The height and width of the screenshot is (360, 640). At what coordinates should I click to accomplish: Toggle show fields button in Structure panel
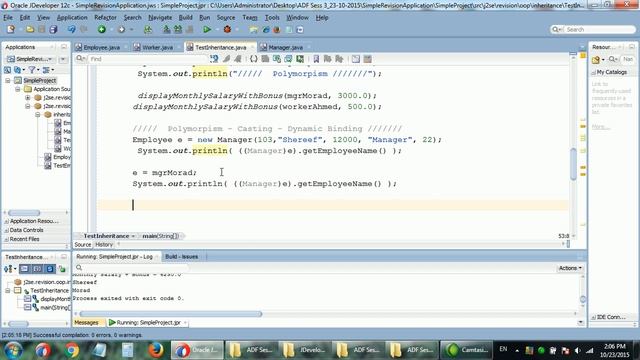[x=37, y=269]
